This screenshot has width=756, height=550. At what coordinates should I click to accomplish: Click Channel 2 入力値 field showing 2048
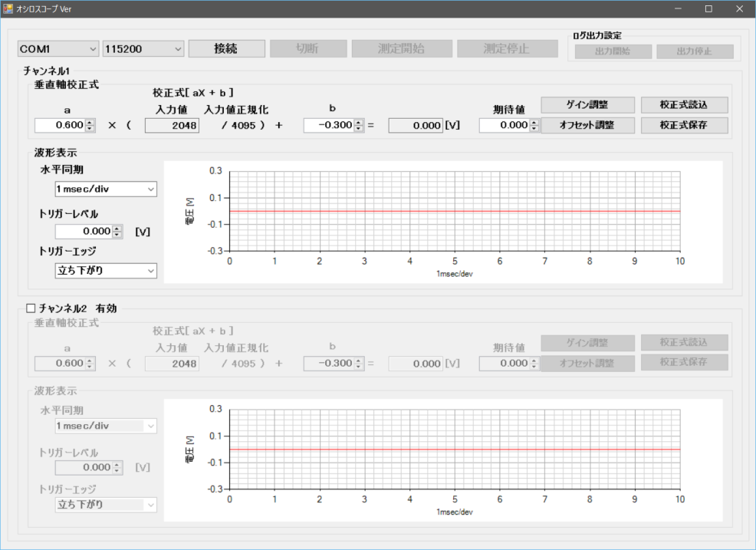point(172,364)
